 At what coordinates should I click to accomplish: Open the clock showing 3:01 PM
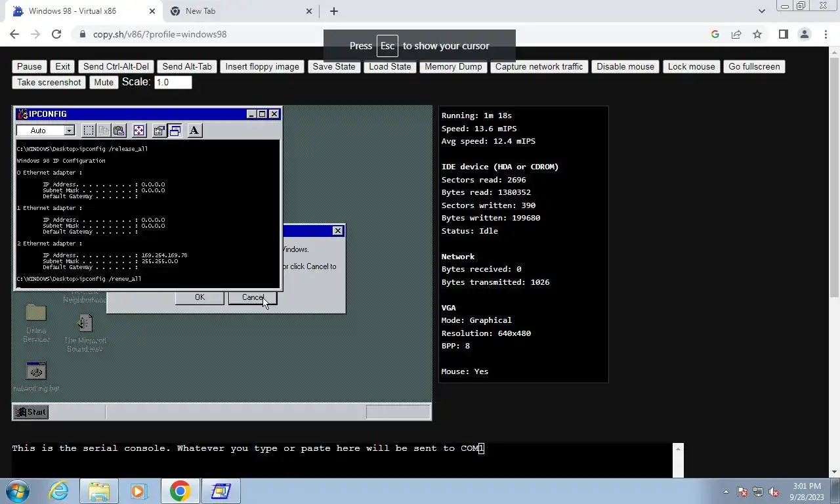pos(805,492)
